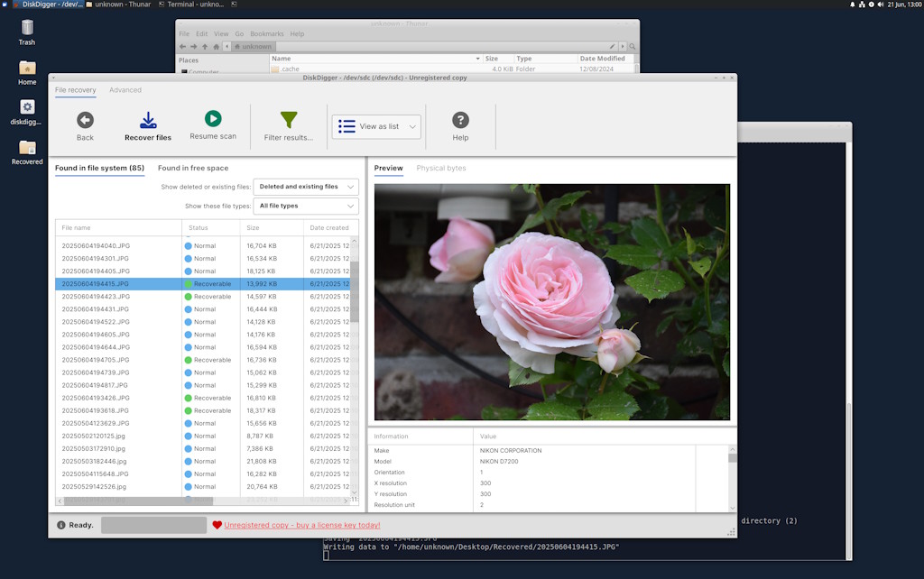Open the Recovered folder on the desktop

click(x=26, y=149)
